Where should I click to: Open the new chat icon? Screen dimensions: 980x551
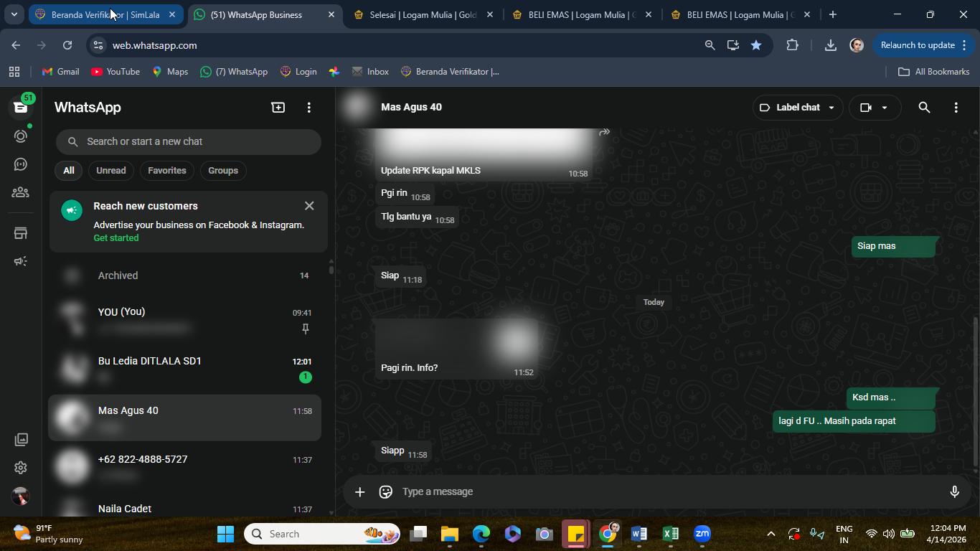278,108
